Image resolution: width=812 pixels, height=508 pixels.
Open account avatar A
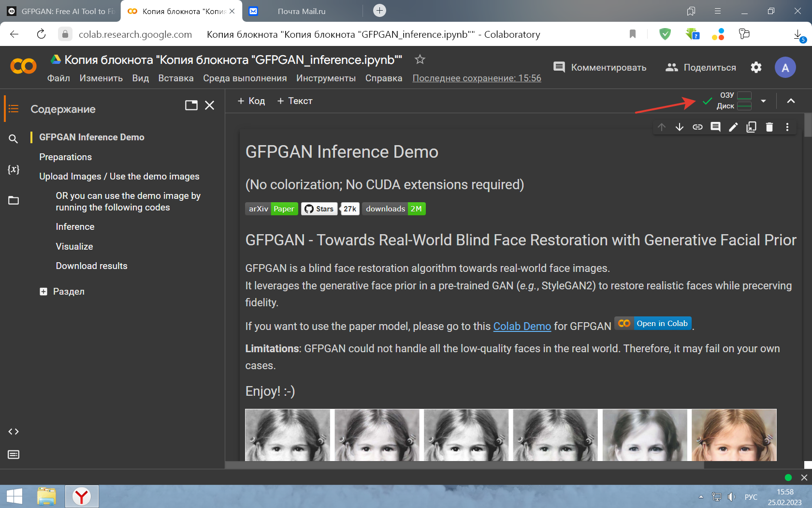click(x=785, y=67)
